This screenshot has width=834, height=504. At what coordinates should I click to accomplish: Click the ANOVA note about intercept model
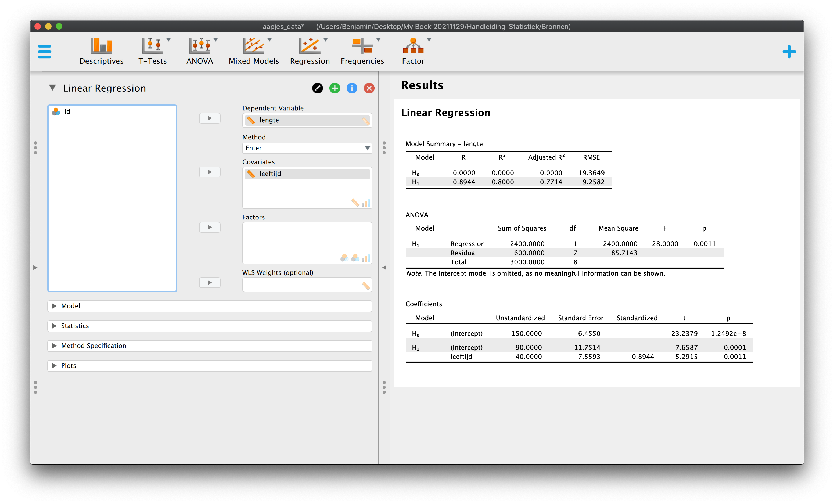coord(535,273)
